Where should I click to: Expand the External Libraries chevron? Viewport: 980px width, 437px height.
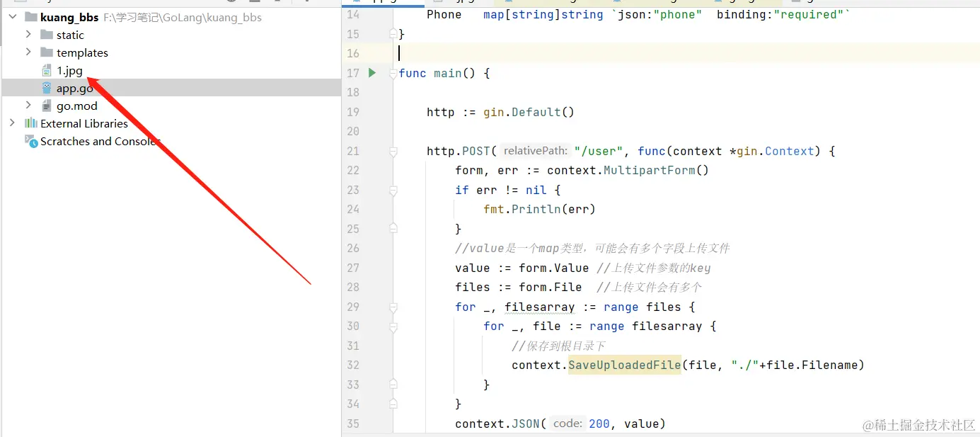[x=12, y=123]
